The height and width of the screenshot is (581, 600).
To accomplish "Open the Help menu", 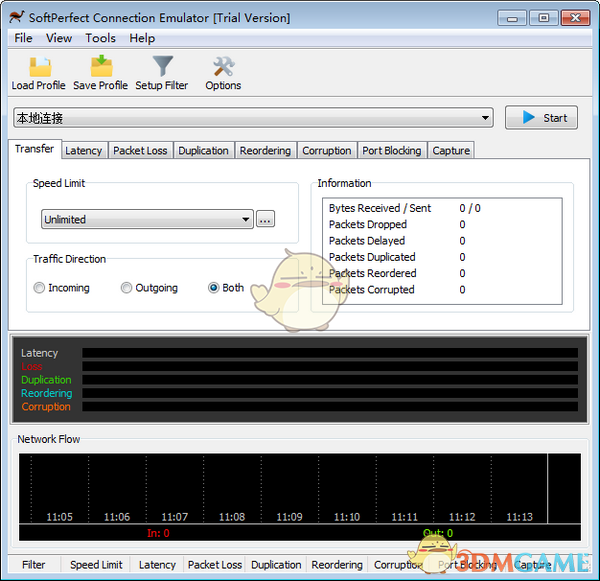I will coord(142,38).
